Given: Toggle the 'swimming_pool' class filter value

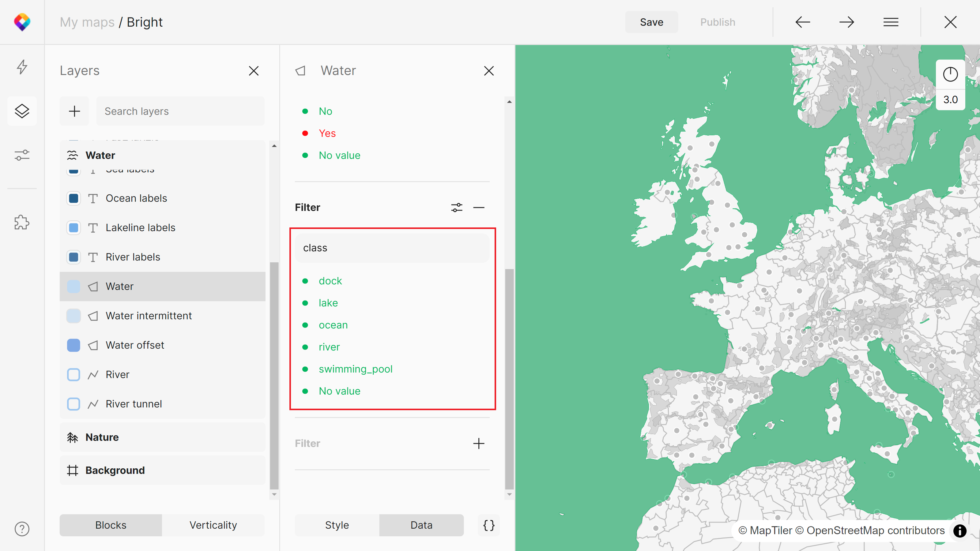Looking at the screenshot, I should click(x=355, y=369).
